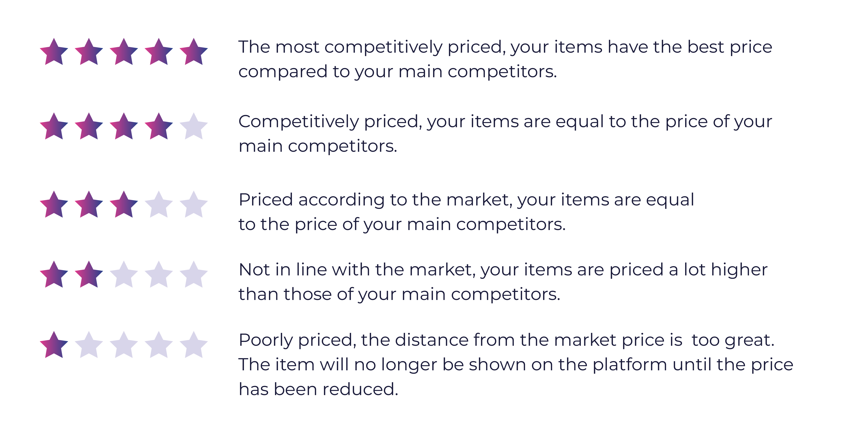Image resolution: width=868 pixels, height=434 pixels.
Task: Click the empty fourth star in the three-star row
Action: coord(159,205)
